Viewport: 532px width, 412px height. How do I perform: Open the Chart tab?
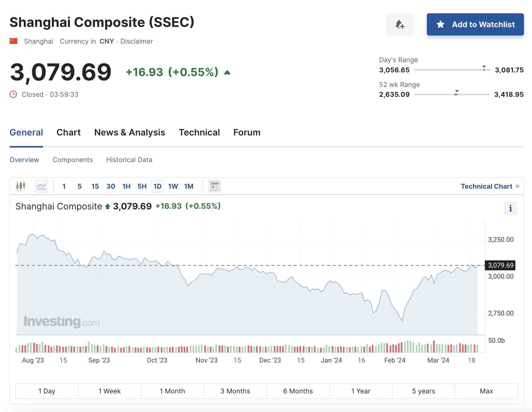(x=68, y=132)
